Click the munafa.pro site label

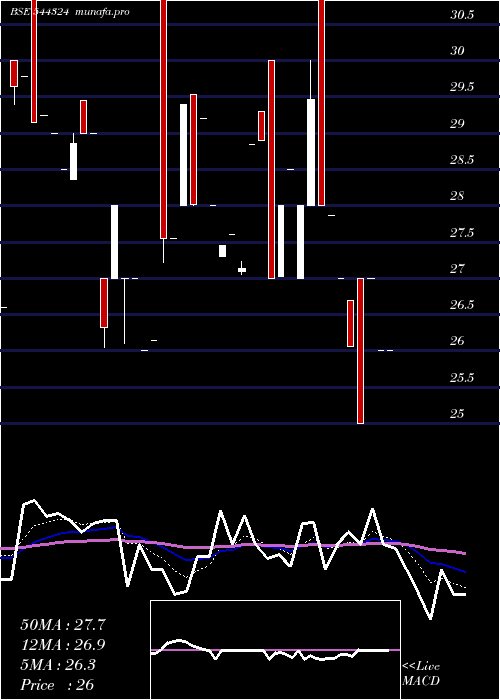click(x=103, y=12)
